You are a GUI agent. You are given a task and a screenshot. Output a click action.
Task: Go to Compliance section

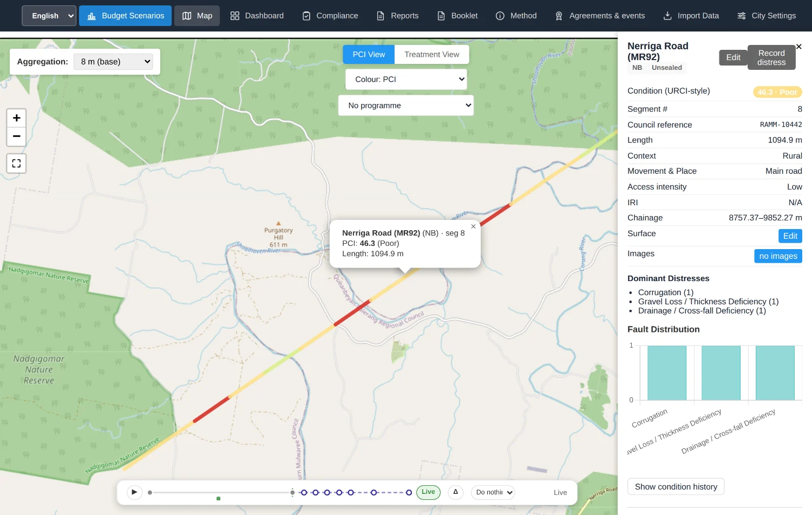pos(330,16)
